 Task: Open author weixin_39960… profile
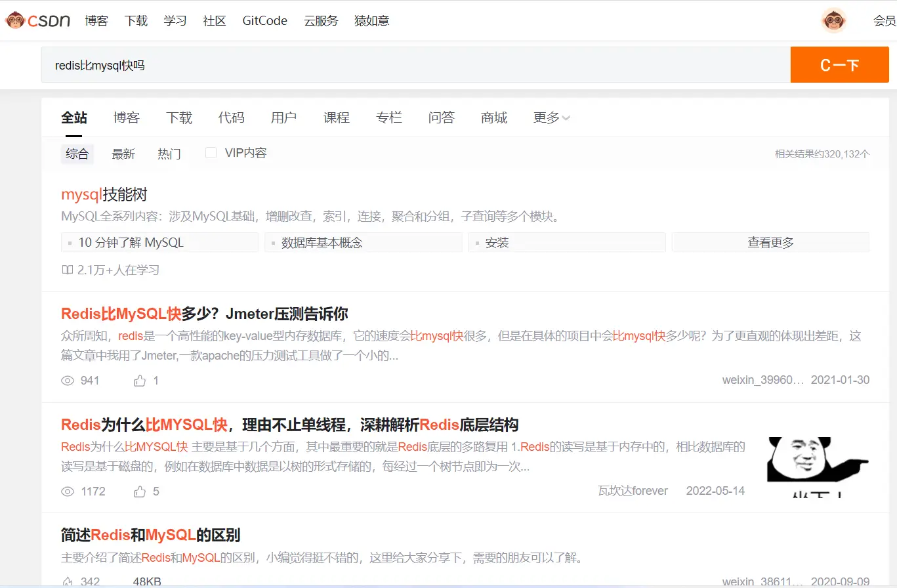pyautogui.click(x=762, y=380)
